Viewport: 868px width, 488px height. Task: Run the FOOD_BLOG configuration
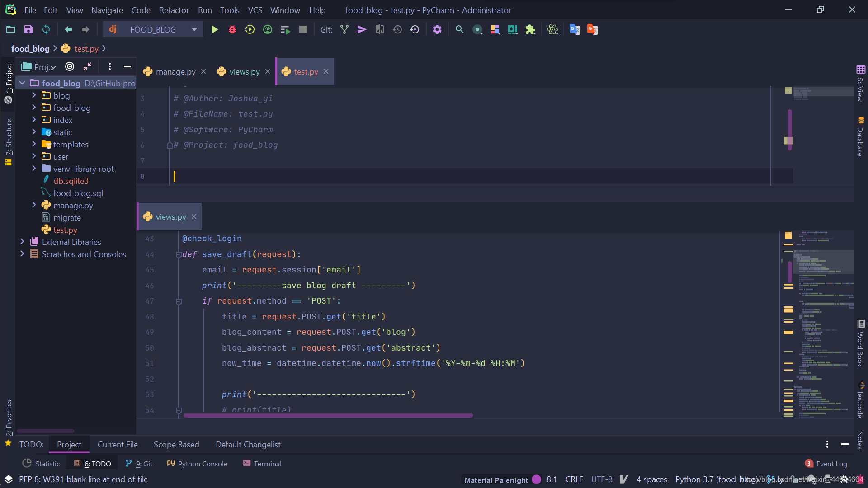click(x=215, y=30)
